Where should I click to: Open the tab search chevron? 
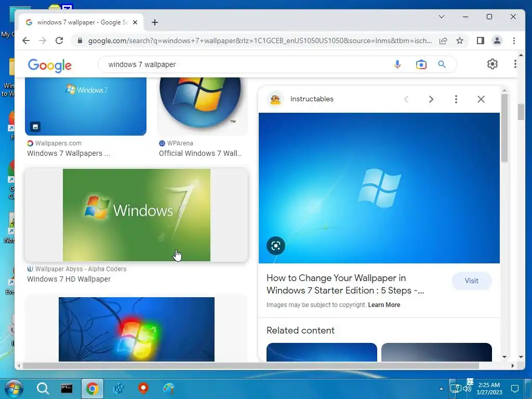click(x=442, y=17)
